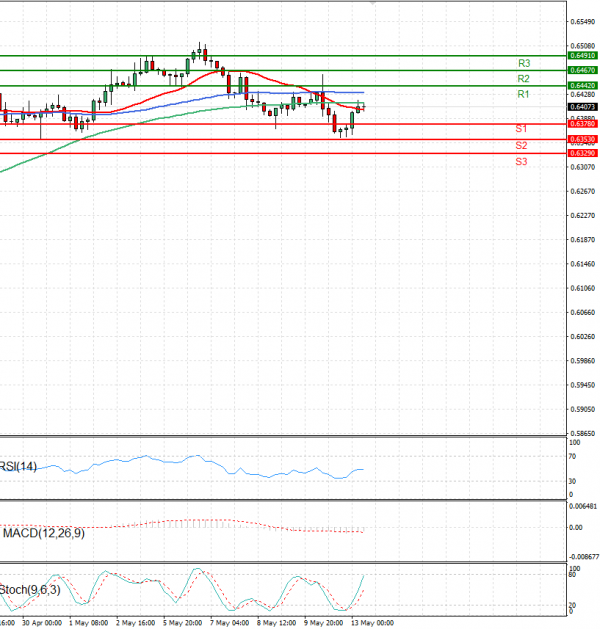Select the 0.63780 support price tag

[583, 124]
